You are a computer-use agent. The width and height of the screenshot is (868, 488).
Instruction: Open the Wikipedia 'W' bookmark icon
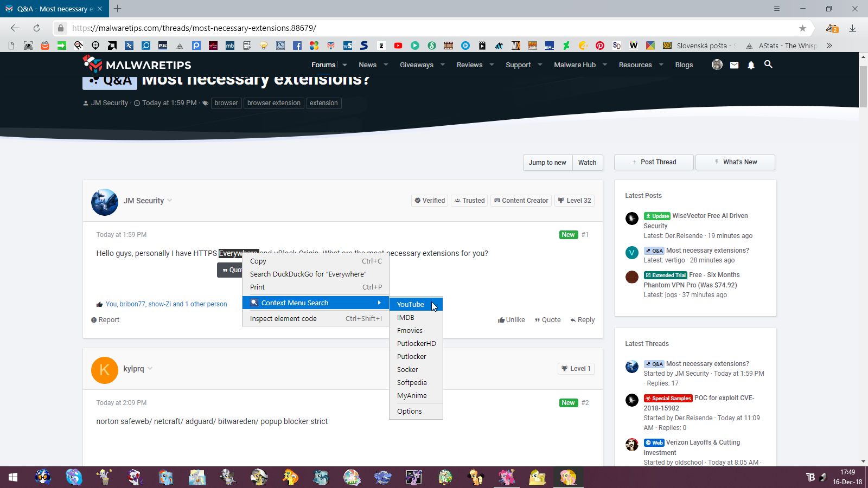click(634, 46)
